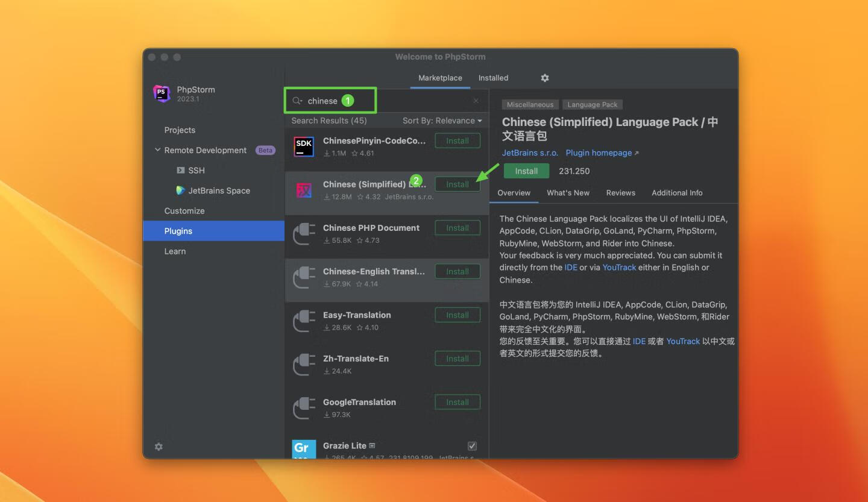Screen dimensions: 868x502
Task: Install the Zh-Translate-En plugin
Action: pyautogui.click(x=458, y=359)
